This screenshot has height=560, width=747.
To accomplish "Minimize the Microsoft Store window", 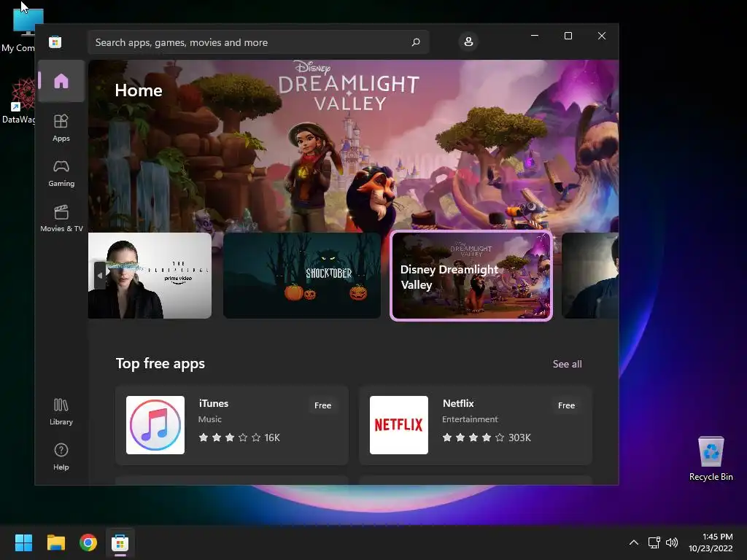I will 535,36.
